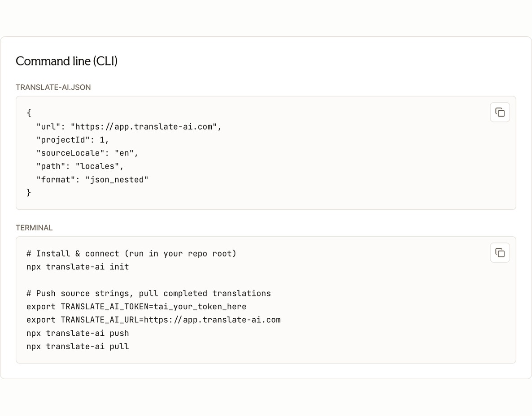Click the "npx translate-ai init" command

[78, 267]
